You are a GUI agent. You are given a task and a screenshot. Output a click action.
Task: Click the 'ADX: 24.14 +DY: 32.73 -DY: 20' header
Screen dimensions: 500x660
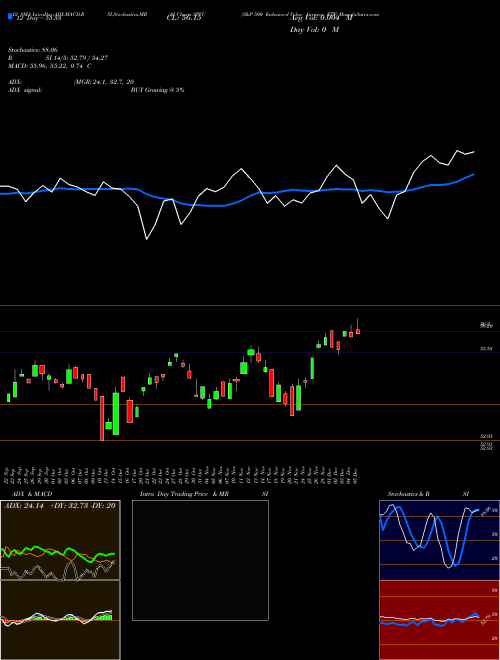click(x=60, y=506)
